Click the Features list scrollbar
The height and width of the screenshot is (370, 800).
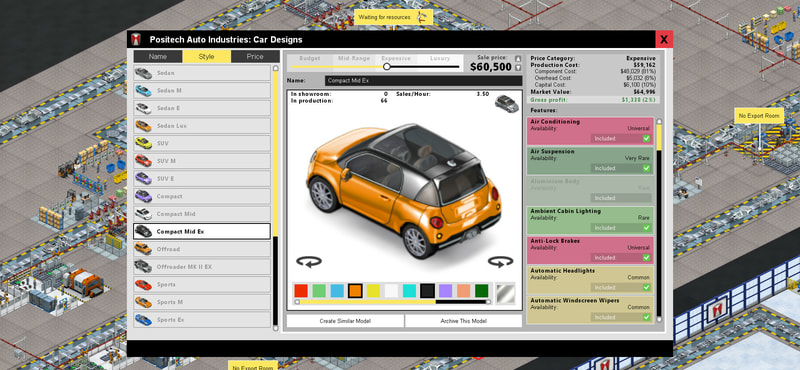659,221
